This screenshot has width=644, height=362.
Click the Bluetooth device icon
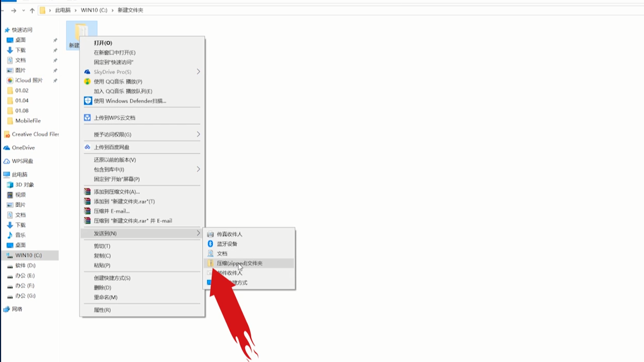click(x=210, y=244)
